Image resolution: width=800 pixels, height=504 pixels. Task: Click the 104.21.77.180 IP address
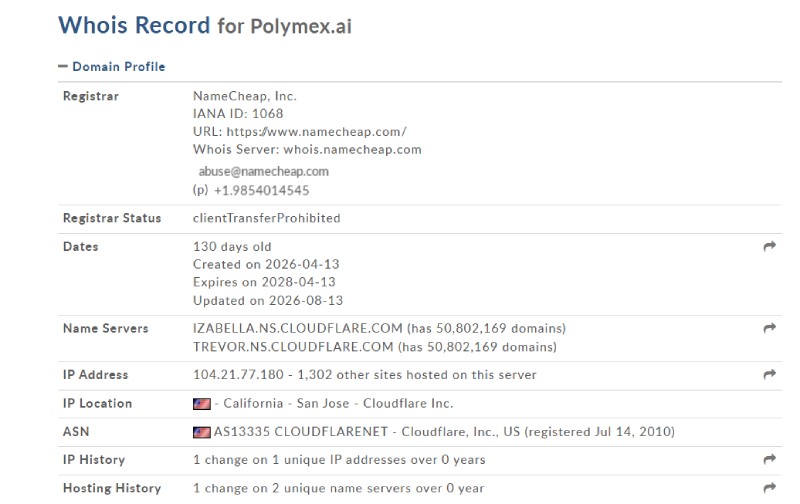[238, 374]
